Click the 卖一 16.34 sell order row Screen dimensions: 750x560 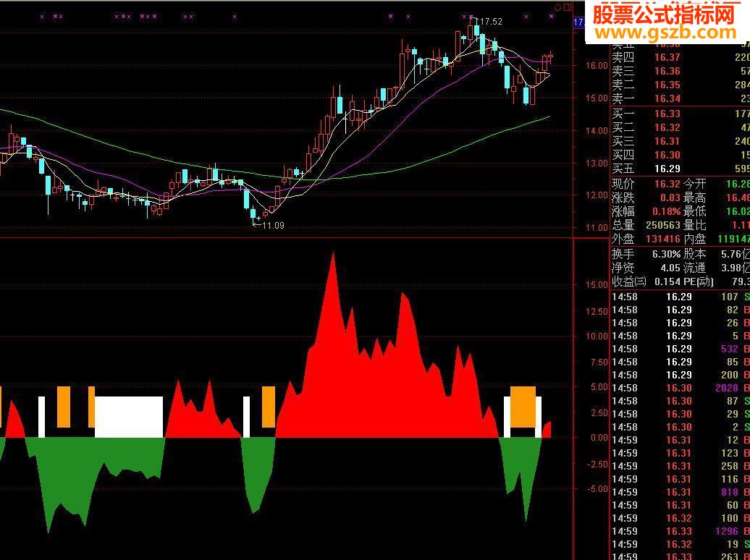681,99
